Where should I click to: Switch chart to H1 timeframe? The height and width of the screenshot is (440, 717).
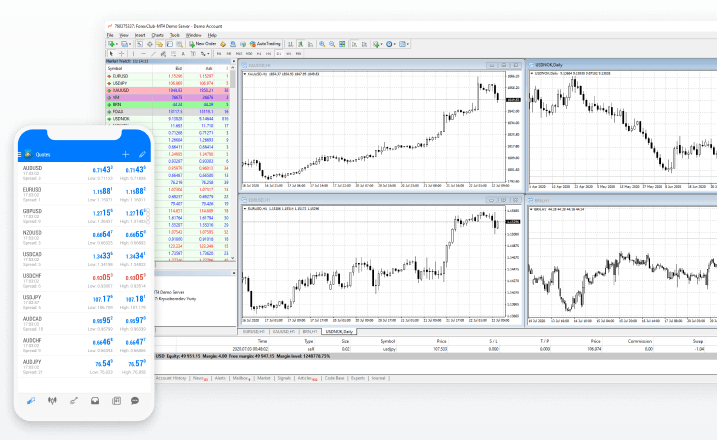[x=258, y=54]
